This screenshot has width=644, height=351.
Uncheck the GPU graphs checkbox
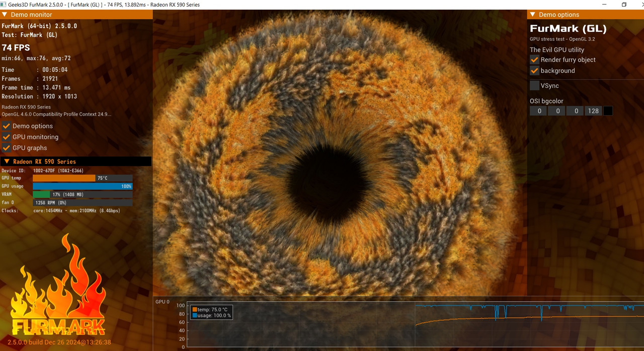(7, 148)
